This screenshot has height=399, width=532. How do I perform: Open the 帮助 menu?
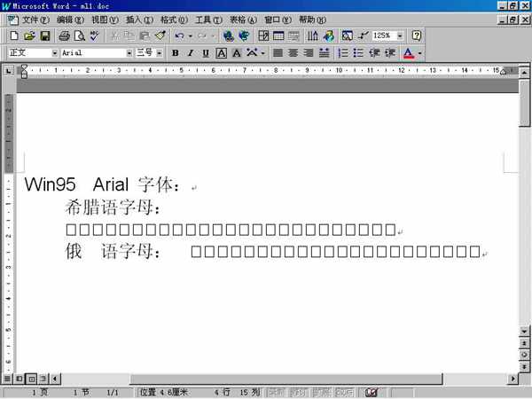[312, 20]
